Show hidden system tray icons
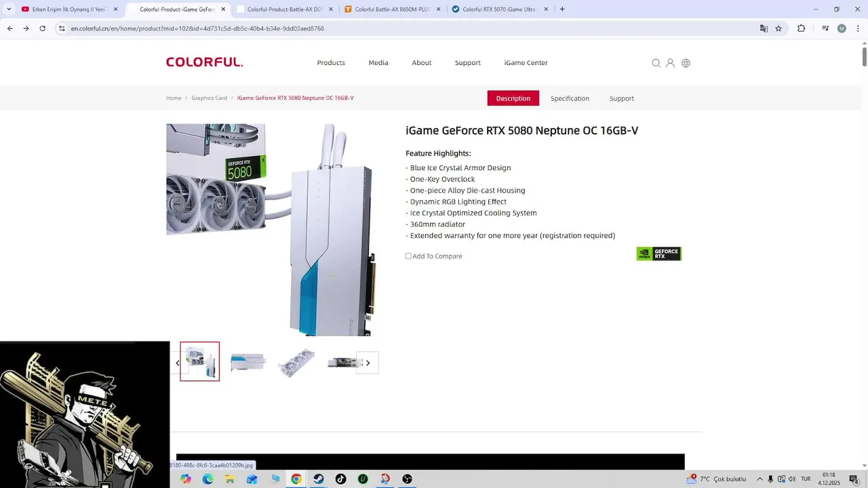The image size is (868, 488). 759,479
